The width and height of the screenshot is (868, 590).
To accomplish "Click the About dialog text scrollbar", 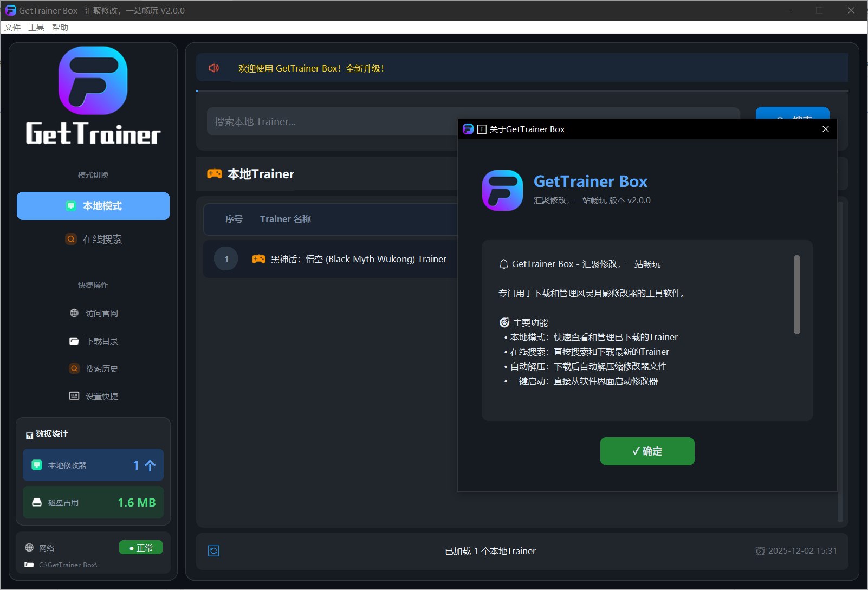I will (x=796, y=295).
